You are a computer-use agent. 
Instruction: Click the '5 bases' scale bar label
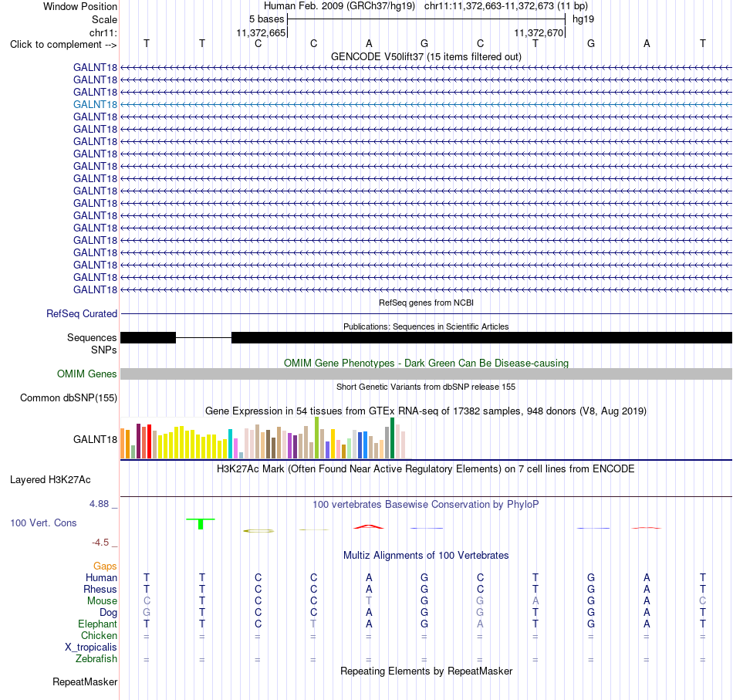(266, 19)
